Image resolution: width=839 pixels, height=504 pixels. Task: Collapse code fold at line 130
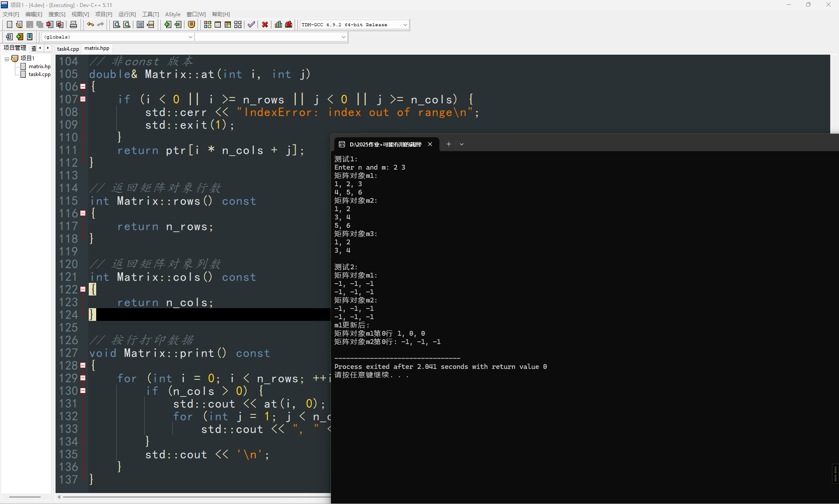83,391
